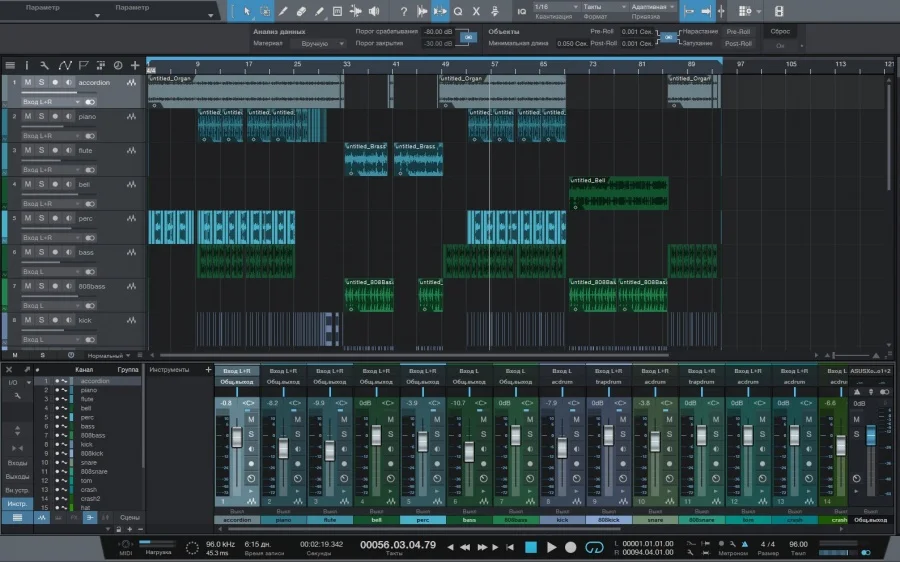Switch to the Входы tab in mixer
The width and height of the screenshot is (900, 562).
point(17,463)
